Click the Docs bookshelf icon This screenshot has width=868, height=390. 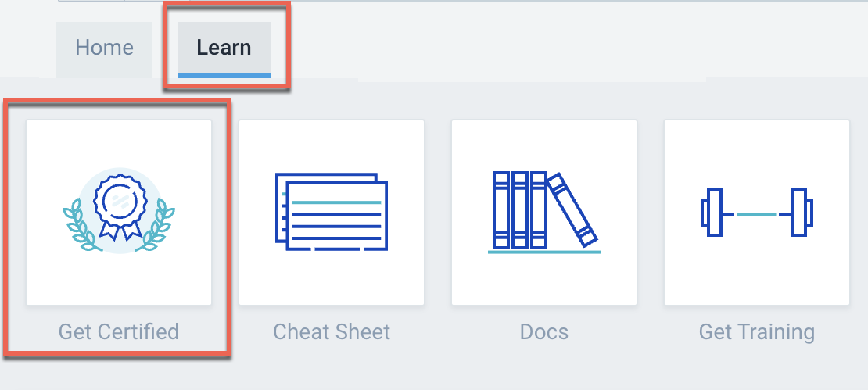coord(543,213)
